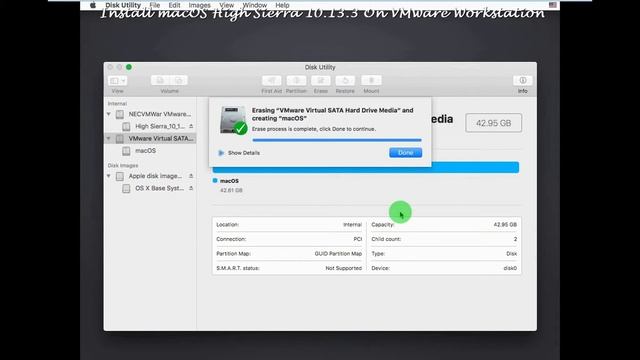Viewport: 640px width, 360px height.
Task: Collapse the VMware Virtual SATA disk tree
Action: click(x=109, y=139)
